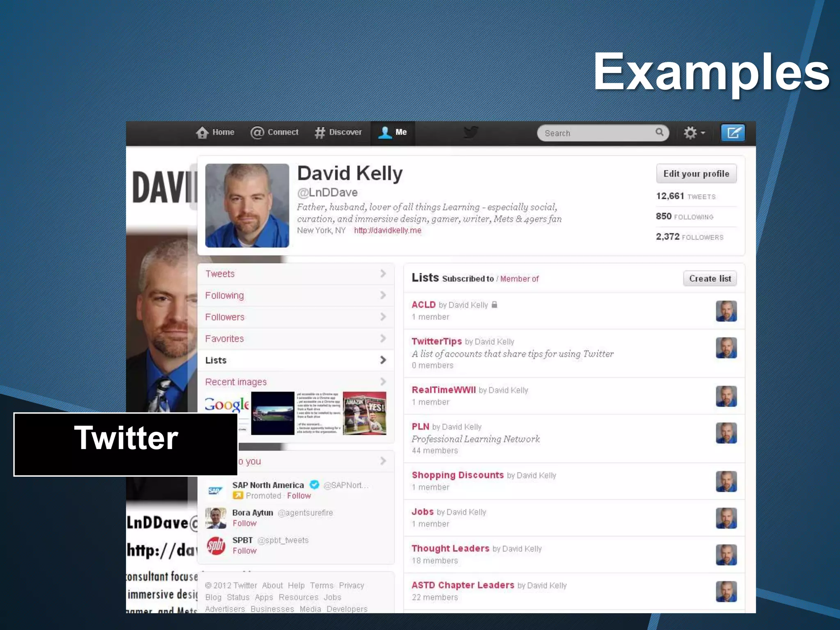This screenshot has height=630, width=840.
Task: Click the Home house icon
Action: click(202, 132)
